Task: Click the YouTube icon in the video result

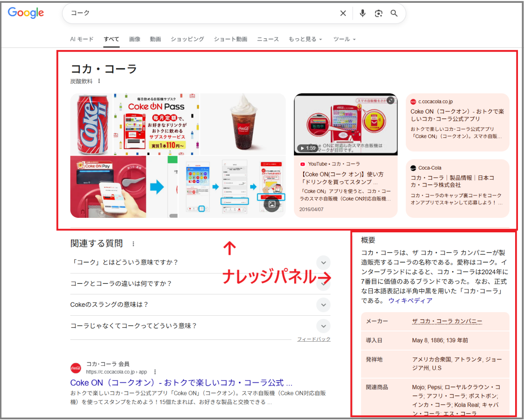Action: (x=303, y=164)
